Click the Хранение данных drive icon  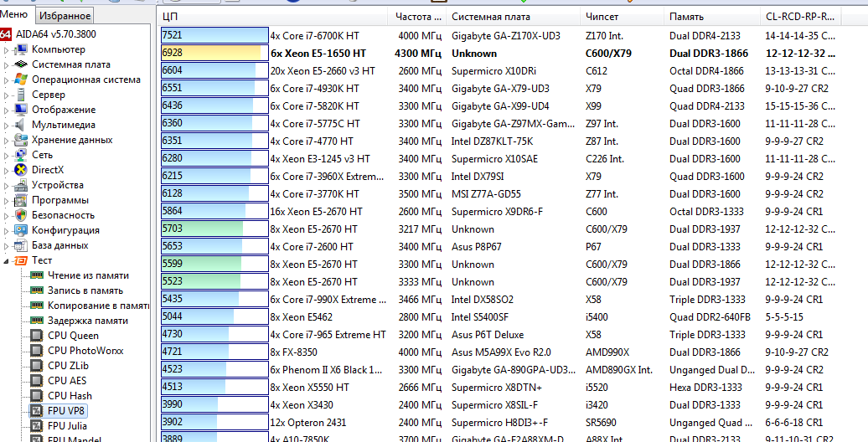click(22, 140)
